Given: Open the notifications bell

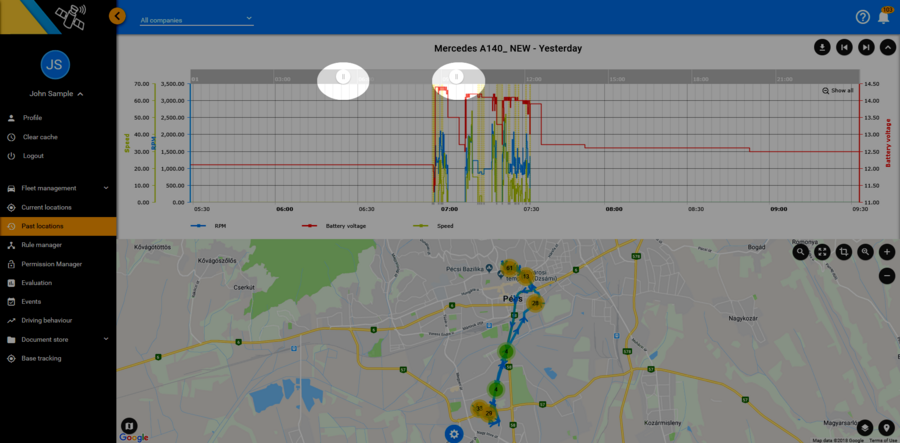Looking at the screenshot, I should click(884, 17).
